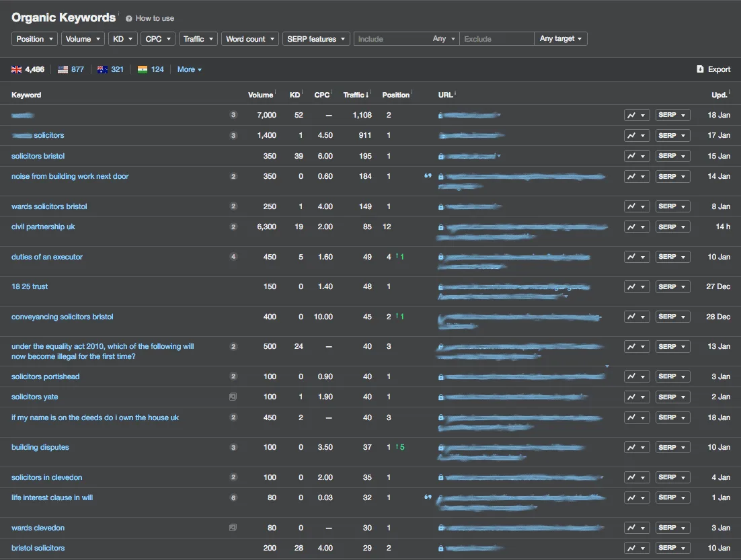Open the history chart icon for solicitors bristol
Viewport: 741px width, 560px height.
[x=637, y=156]
